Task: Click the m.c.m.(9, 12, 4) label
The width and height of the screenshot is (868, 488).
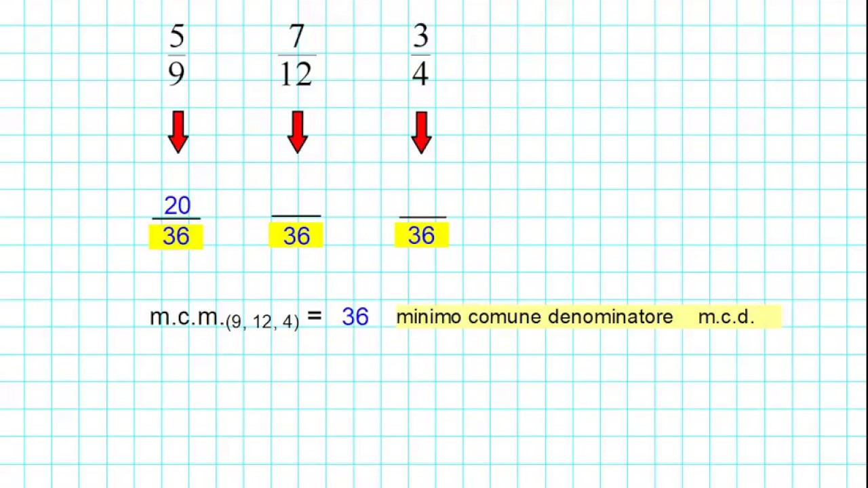Action: 224,318
